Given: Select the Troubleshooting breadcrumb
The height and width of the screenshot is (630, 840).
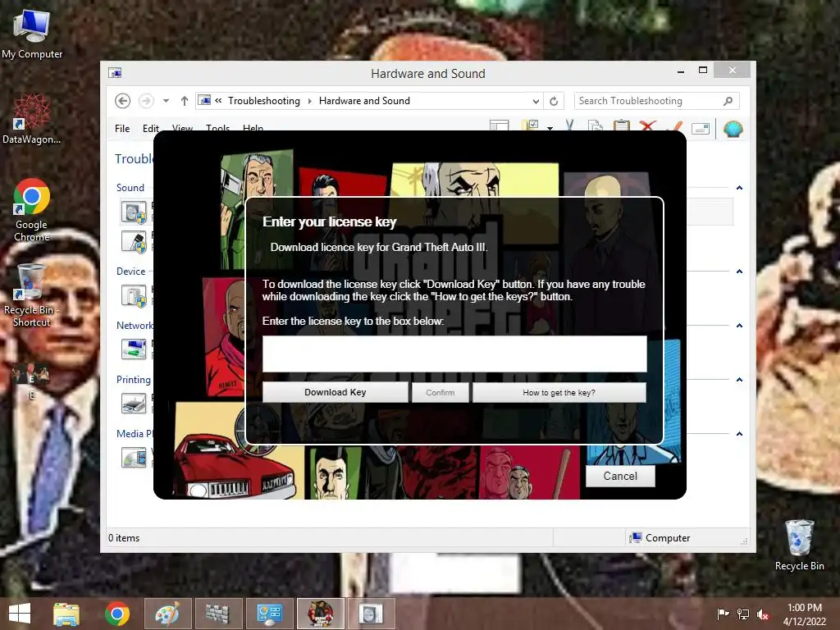Looking at the screenshot, I should pyautogui.click(x=264, y=101).
